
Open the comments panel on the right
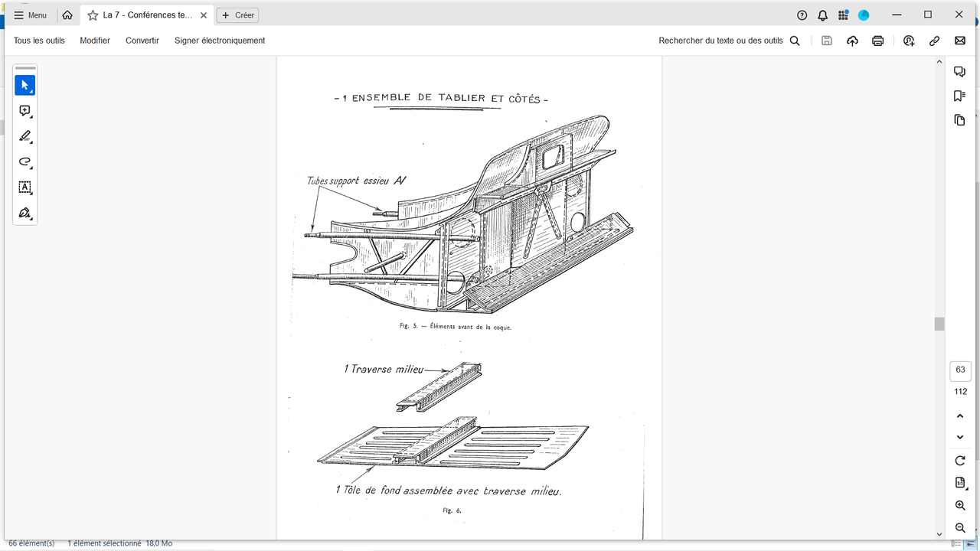click(x=959, y=72)
